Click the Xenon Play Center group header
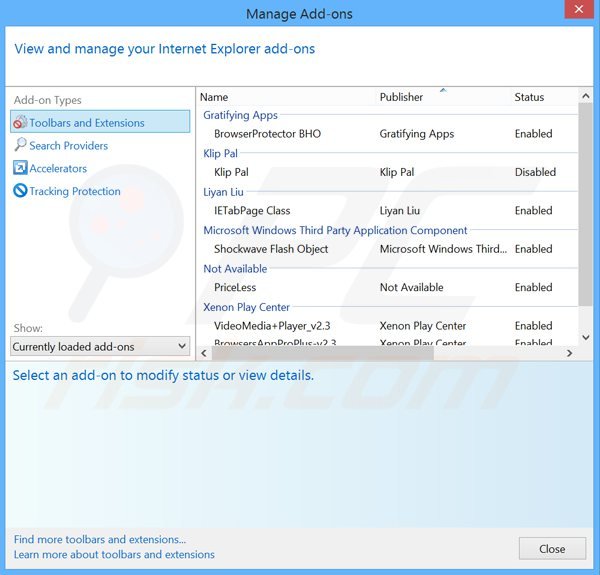The height and width of the screenshot is (575, 600). 247,307
